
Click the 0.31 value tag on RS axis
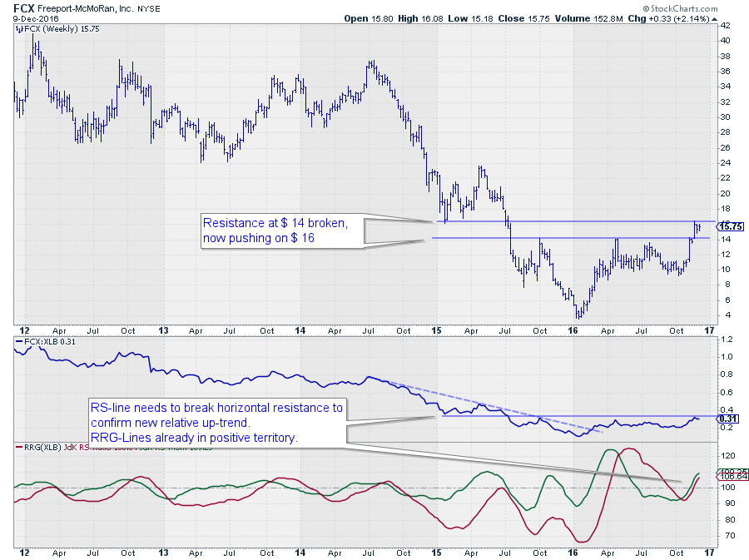tap(728, 419)
